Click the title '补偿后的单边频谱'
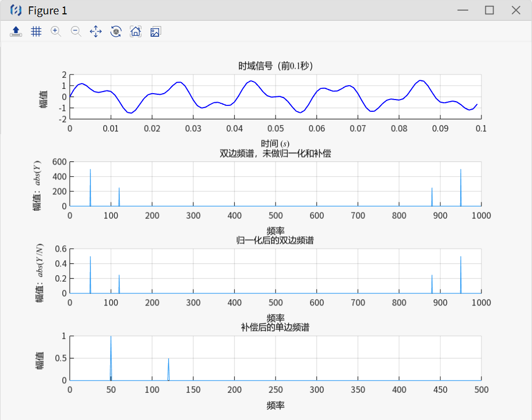 click(275, 327)
